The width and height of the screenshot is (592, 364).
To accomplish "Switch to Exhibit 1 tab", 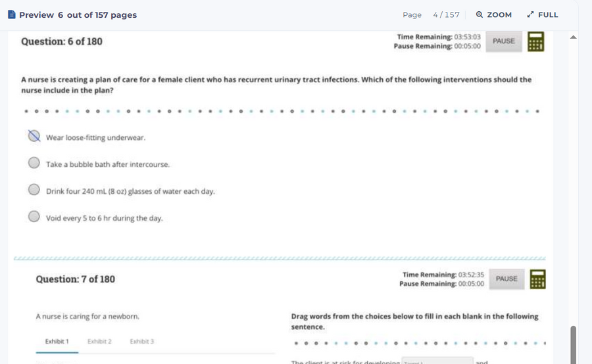I will point(57,342).
